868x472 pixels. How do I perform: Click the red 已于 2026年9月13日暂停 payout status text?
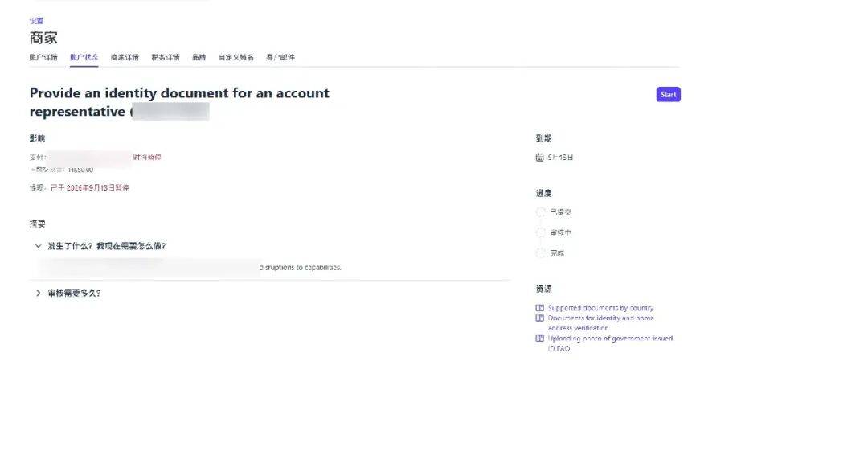(90, 188)
